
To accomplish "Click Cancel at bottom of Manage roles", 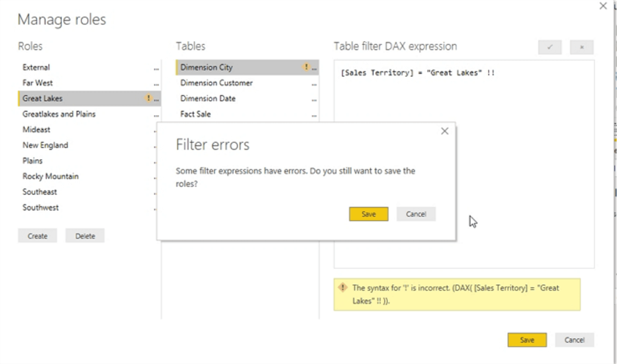I will 574,340.
